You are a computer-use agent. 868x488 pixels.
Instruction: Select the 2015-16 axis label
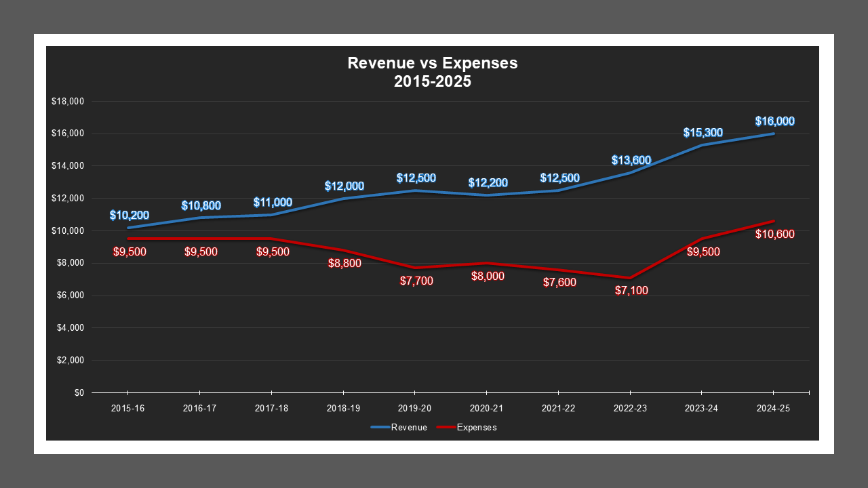coord(128,408)
